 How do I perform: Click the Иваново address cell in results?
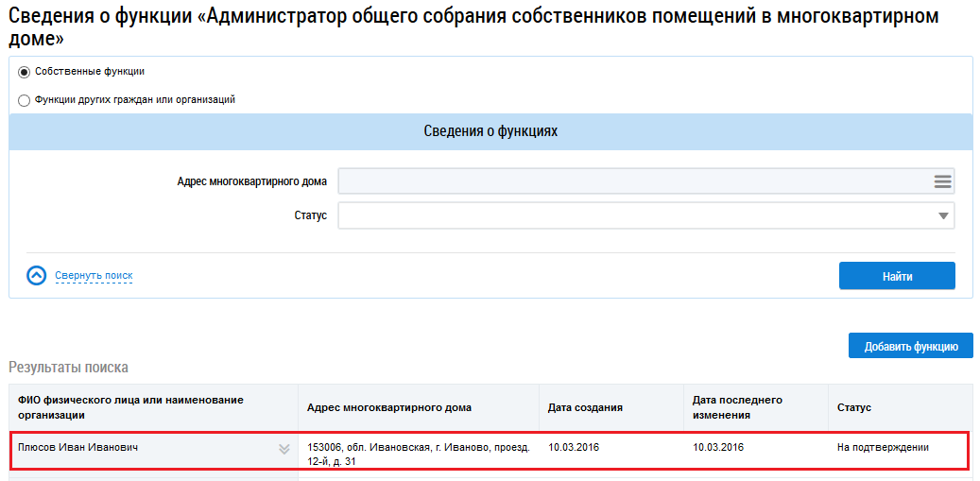pyautogui.click(x=418, y=454)
